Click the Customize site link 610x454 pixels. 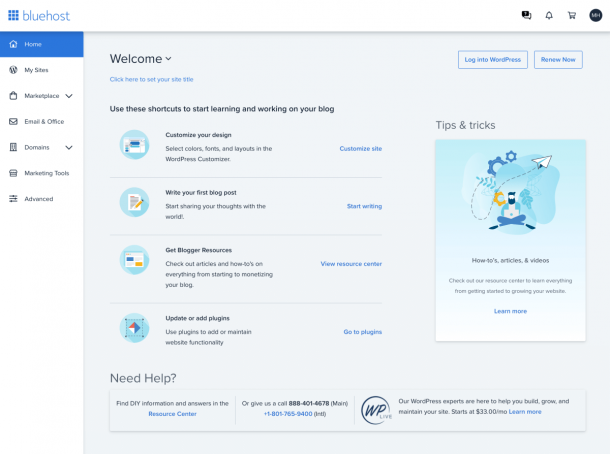click(360, 148)
